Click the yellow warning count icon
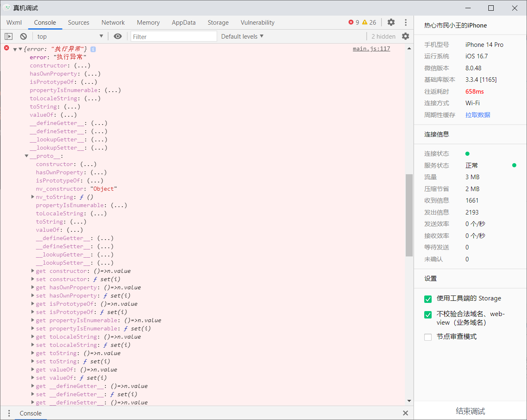527x420 pixels. pyautogui.click(x=365, y=22)
